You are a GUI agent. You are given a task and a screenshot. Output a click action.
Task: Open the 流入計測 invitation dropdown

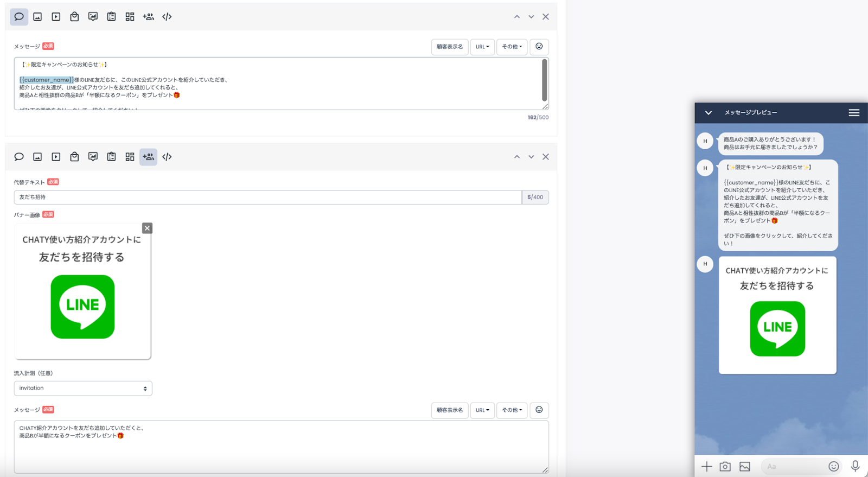pos(83,388)
